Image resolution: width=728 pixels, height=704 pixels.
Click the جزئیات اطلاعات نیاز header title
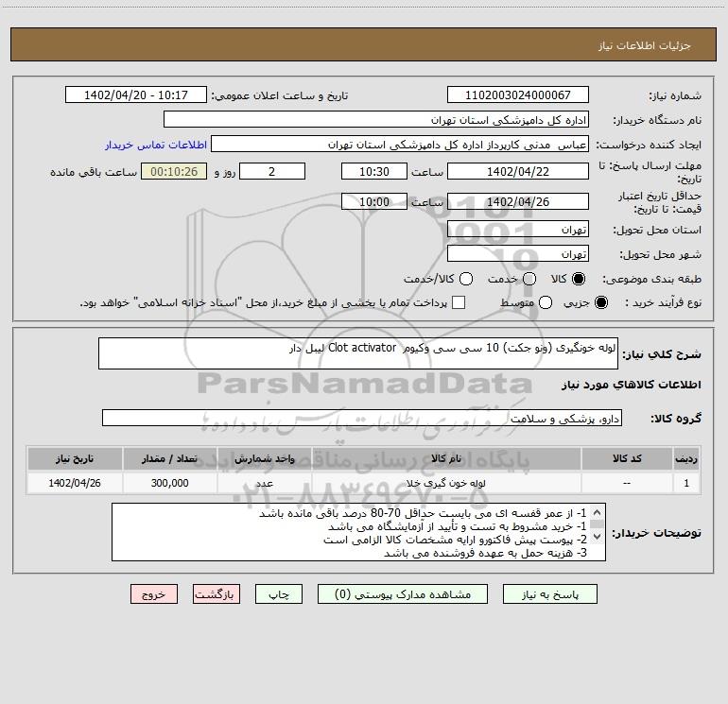645,45
